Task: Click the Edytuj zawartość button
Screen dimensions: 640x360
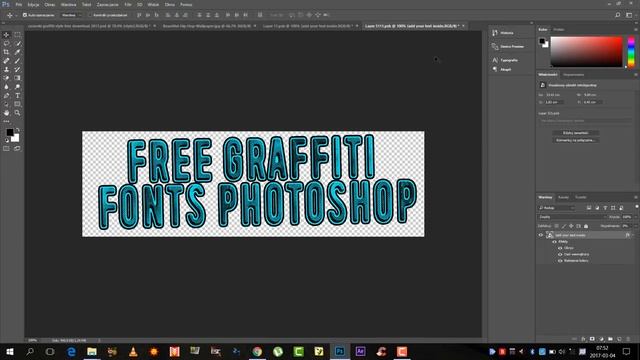Action: click(x=576, y=133)
